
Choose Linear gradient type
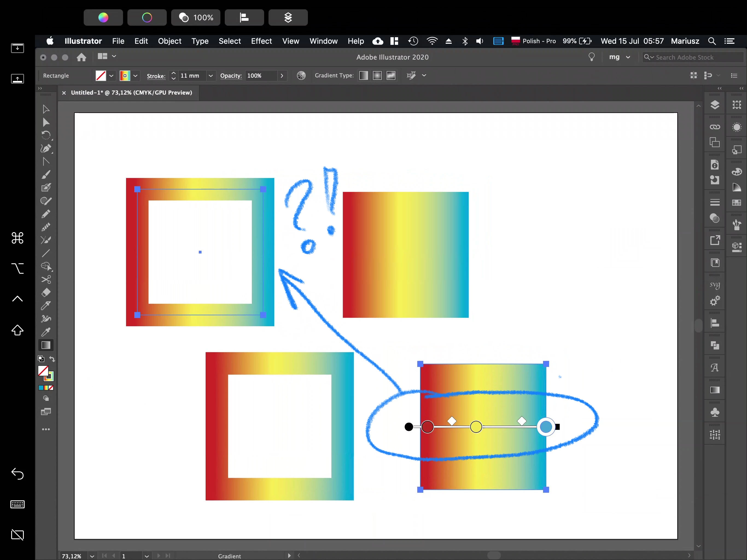363,76
